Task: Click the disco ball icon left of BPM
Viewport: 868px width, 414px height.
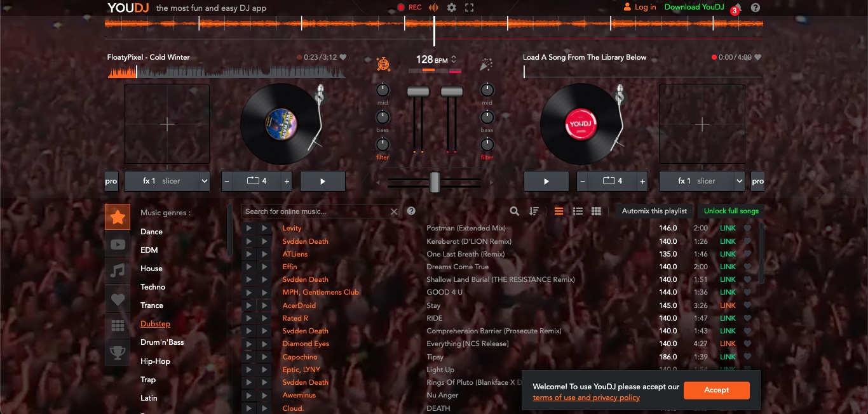Action: pos(383,64)
